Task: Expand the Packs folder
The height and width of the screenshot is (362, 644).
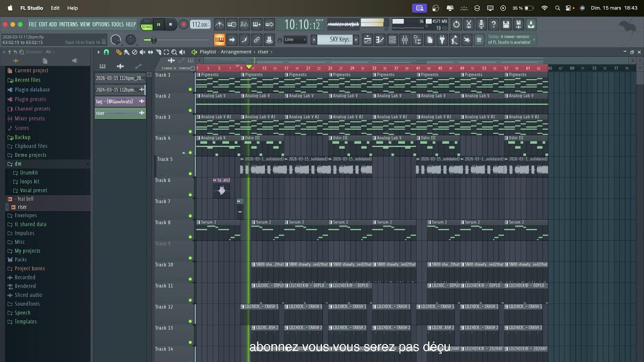Action: coord(21,260)
